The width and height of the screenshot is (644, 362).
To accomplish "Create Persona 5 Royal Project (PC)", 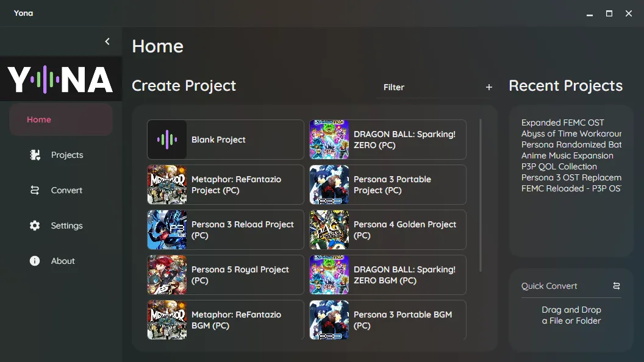I will coord(226,275).
